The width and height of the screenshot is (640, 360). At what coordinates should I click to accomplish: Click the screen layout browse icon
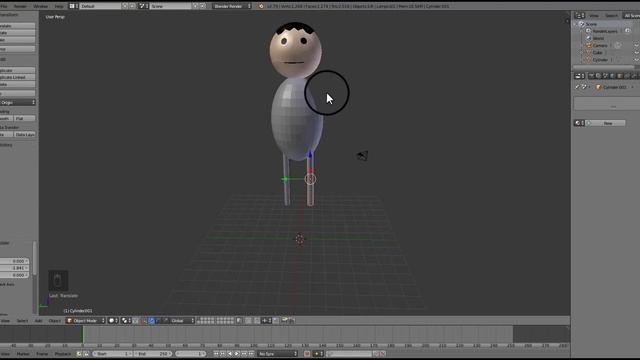coord(73,6)
